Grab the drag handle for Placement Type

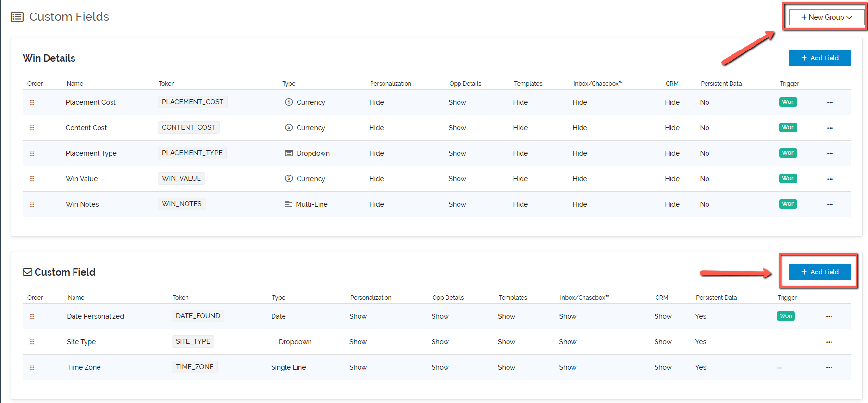pos(32,153)
